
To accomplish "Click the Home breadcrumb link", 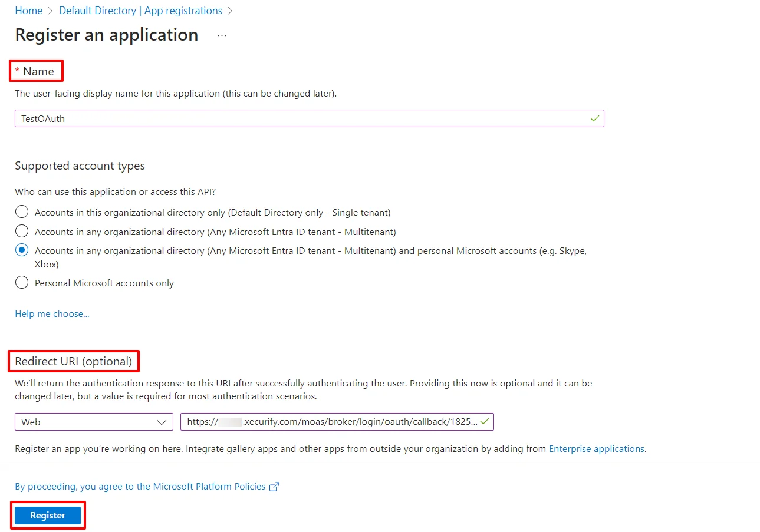I will click(28, 10).
